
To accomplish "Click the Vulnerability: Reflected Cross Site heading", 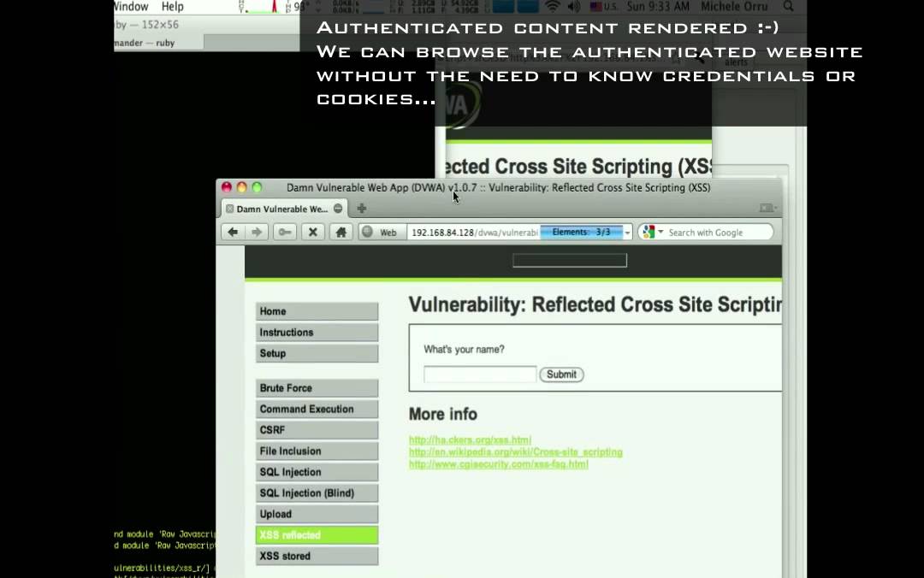I will (x=595, y=304).
